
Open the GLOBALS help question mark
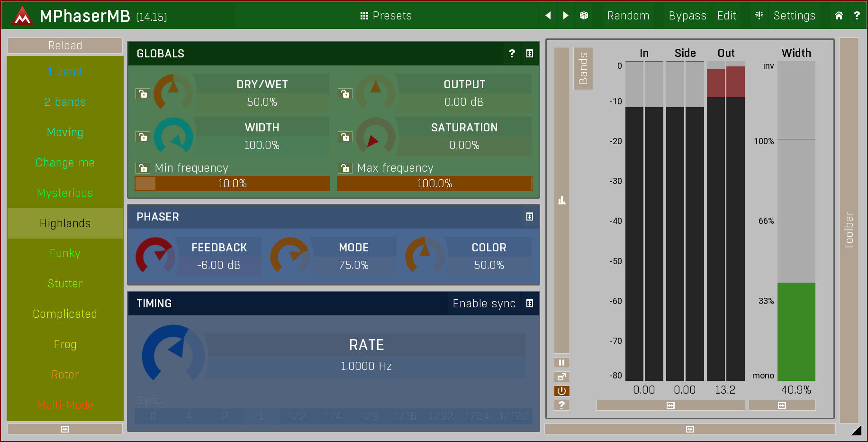512,54
